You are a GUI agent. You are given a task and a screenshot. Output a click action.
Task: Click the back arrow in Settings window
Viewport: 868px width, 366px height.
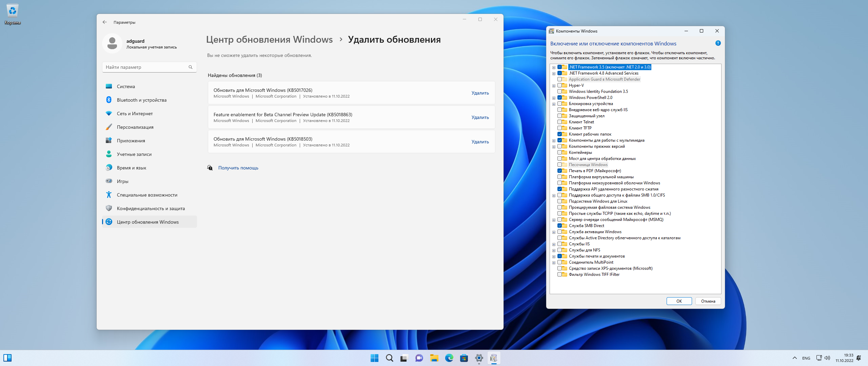[x=105, y=22]
